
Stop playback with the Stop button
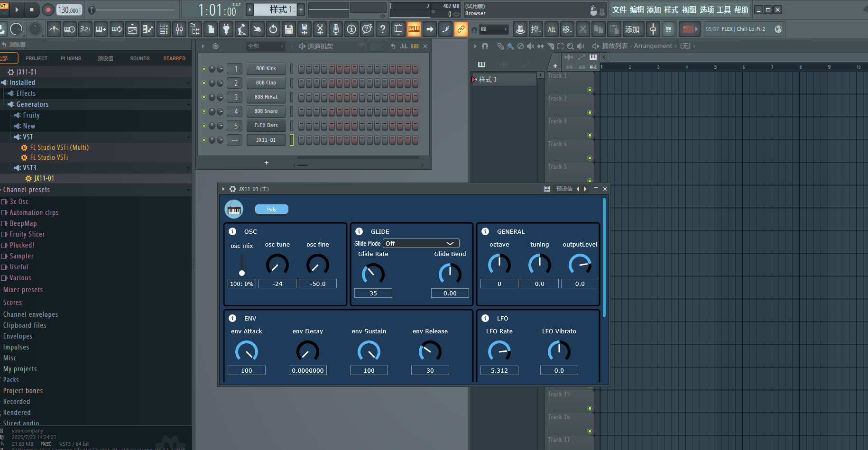click(32, 9)
